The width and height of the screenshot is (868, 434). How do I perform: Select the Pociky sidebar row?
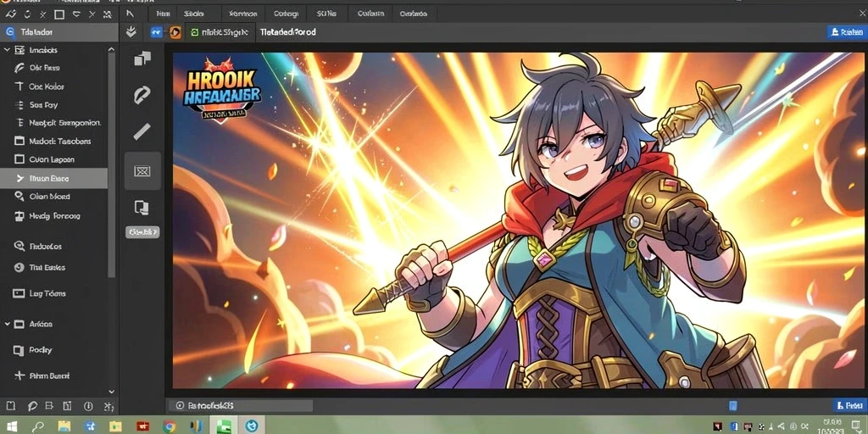[55, 350]
